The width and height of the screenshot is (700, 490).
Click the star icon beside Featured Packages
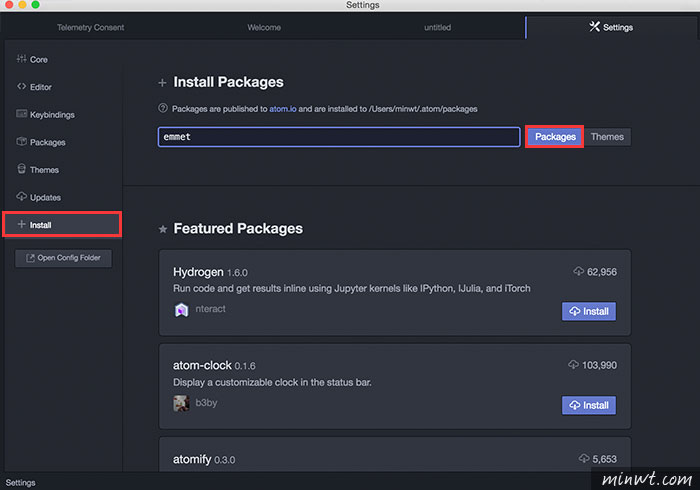pyautogui.click(x=163, y=229)
